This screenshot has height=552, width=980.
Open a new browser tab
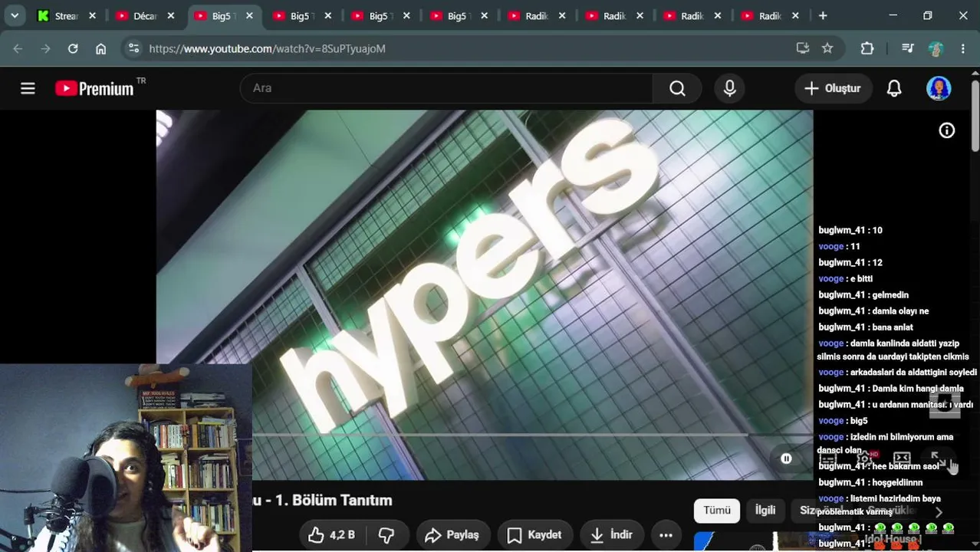click(823, 15)
